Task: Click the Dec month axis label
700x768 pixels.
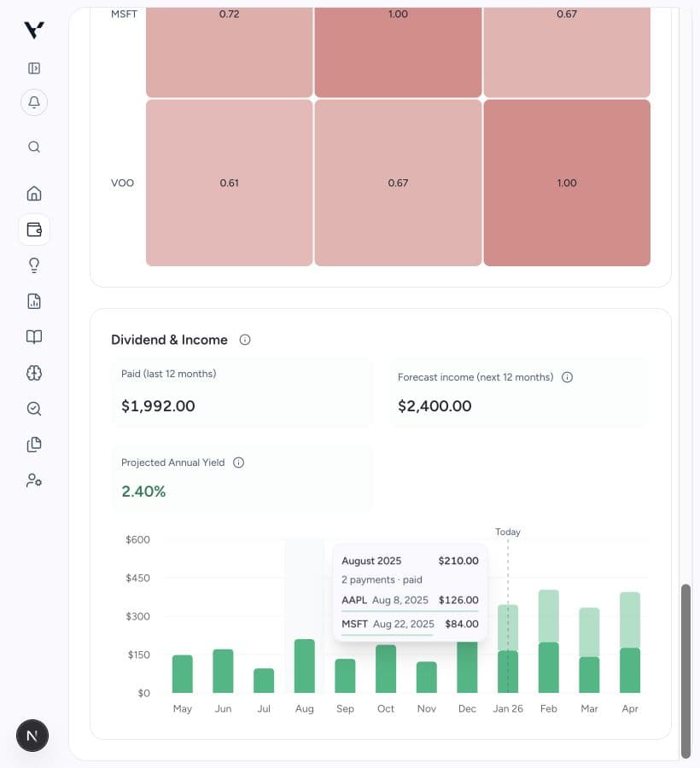Action: point(467,709)
